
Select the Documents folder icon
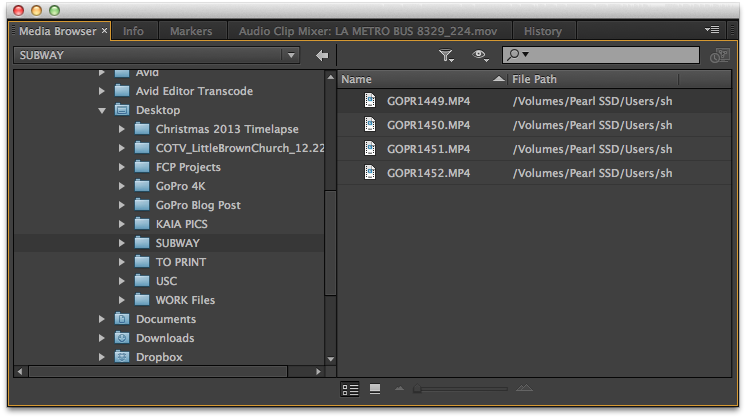coord(122,319)
